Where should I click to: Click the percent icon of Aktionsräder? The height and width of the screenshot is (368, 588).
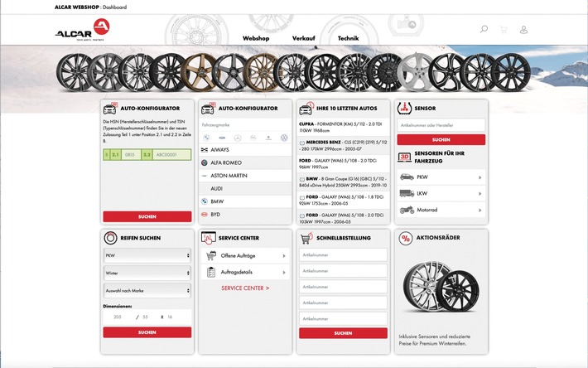[x=405, y=238]
